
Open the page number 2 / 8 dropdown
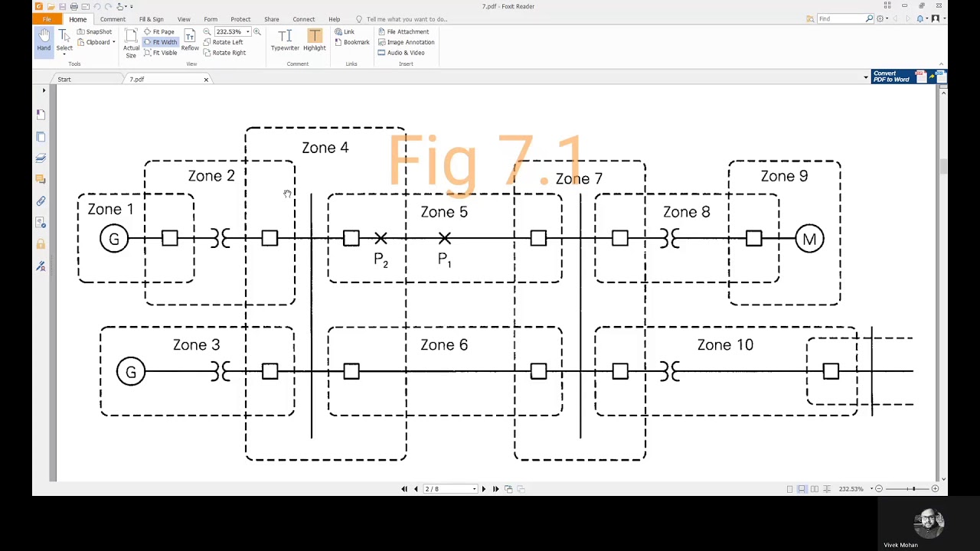point(474,489)
